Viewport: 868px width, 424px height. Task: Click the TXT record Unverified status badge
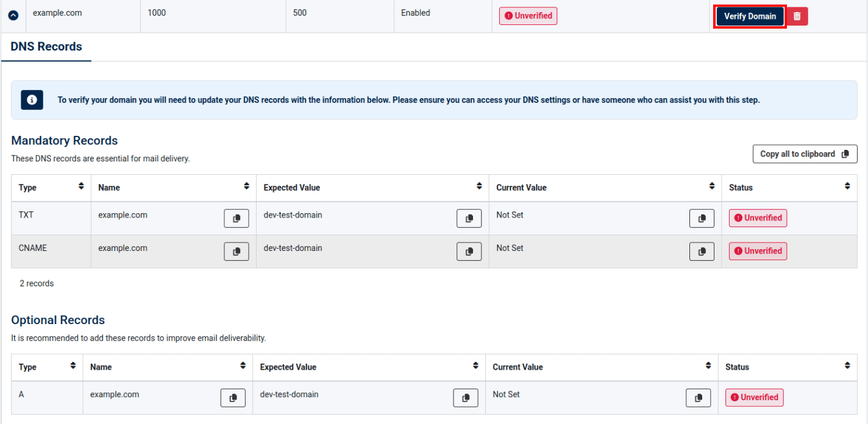point(758,218)
